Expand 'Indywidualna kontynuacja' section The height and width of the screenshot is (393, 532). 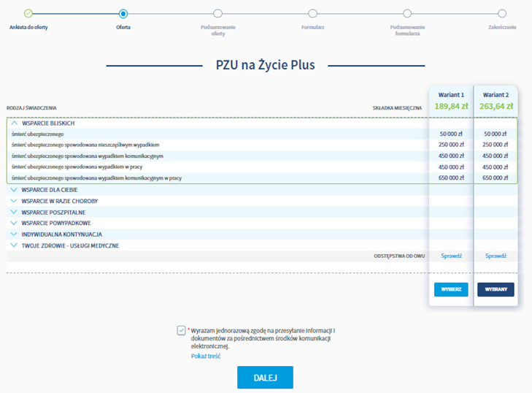pos(14,234)
